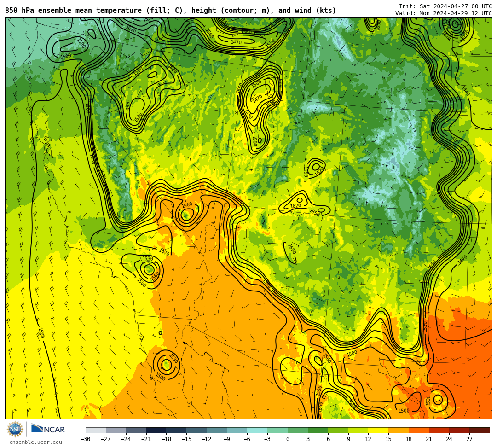Viewport: 497px width, 448px height.
Task: Pick the gray -27 to -24 colorbar swatch
Action: [x=116, y=430]
